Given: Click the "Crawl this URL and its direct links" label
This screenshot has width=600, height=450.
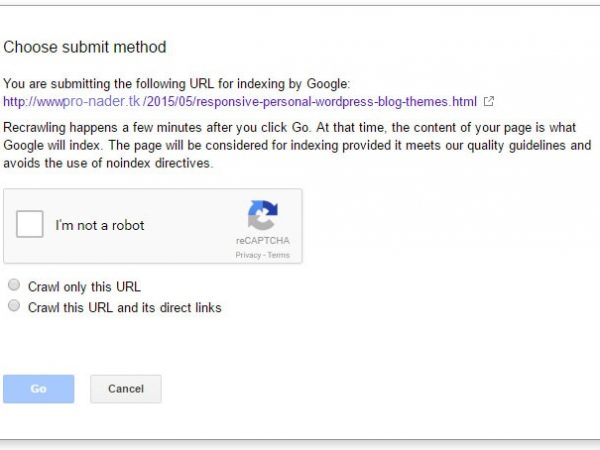Looking at the screenshot, I should (x=124, y=308).
